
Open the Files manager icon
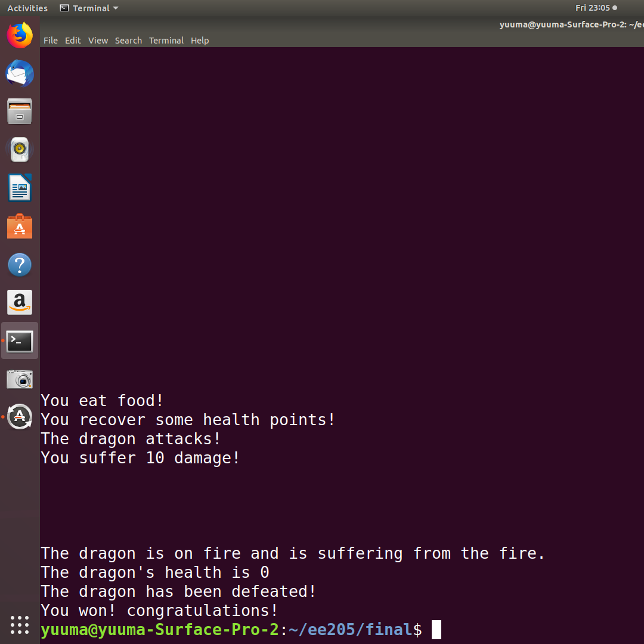tap(20, 112)
